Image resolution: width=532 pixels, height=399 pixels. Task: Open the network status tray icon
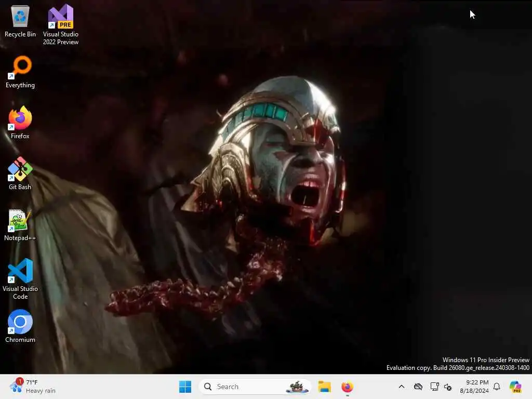click(x=434, y=387)
